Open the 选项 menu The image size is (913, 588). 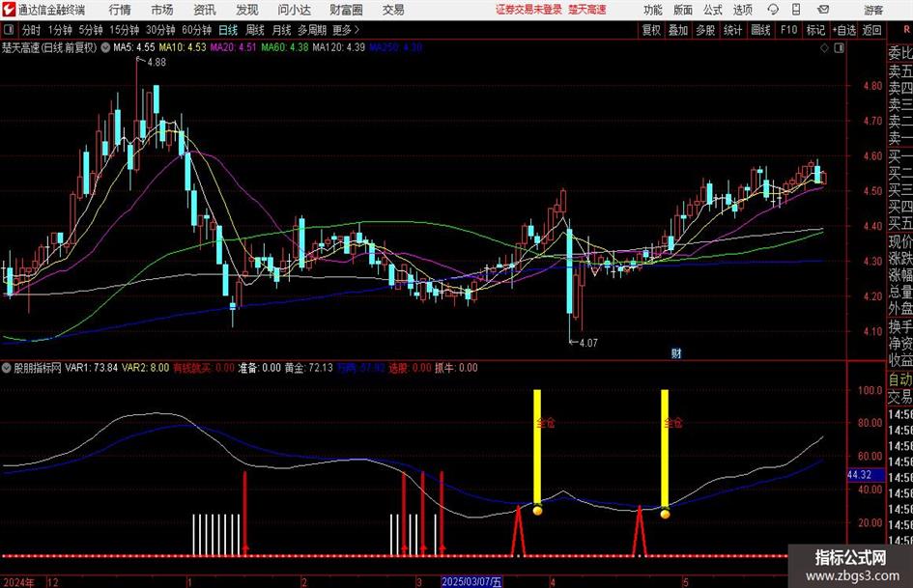pos(742,10)
